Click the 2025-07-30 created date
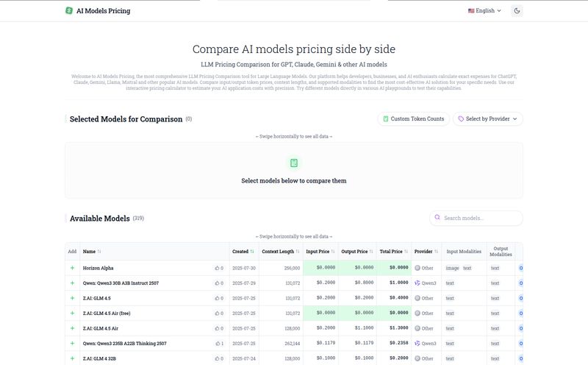This screenshot has height=365, width=588. click(244, 268)
